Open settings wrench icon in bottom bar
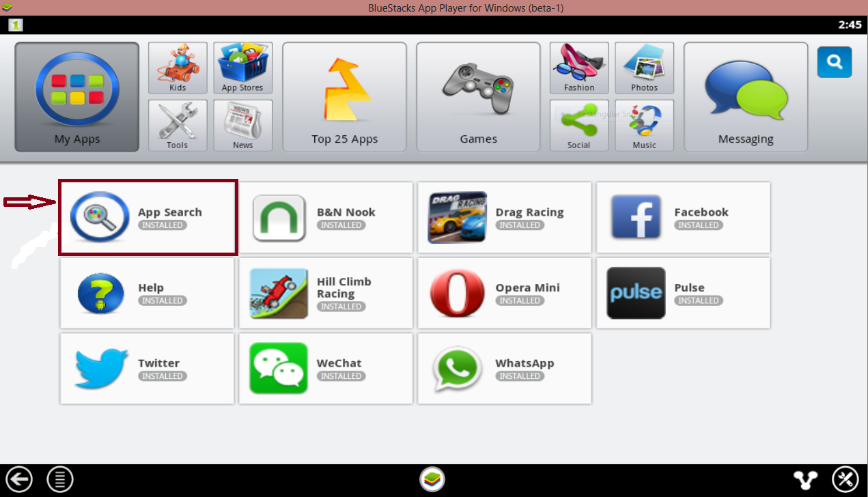 [845, 480]
